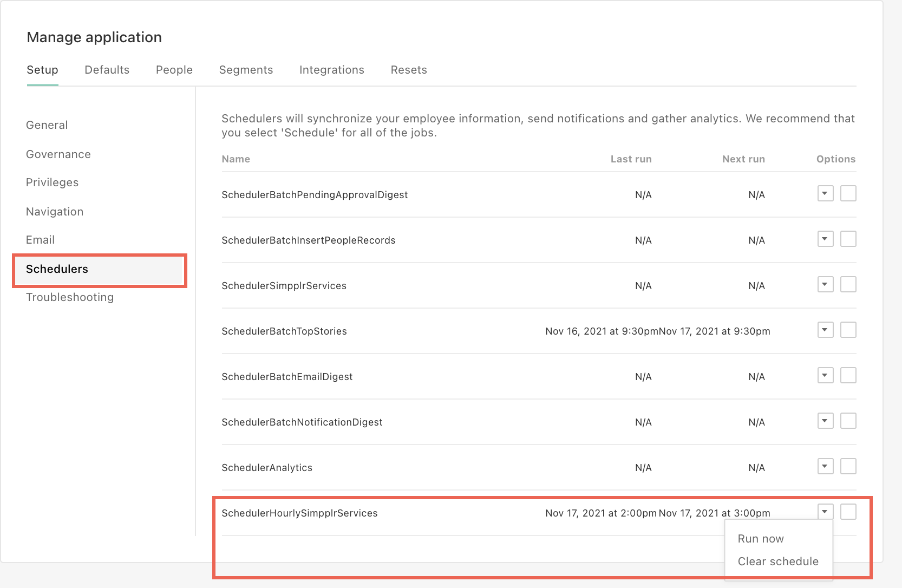902x588 pixels.
Task: Open Navigation settings in sidebar
Action: tap(55, 212)
